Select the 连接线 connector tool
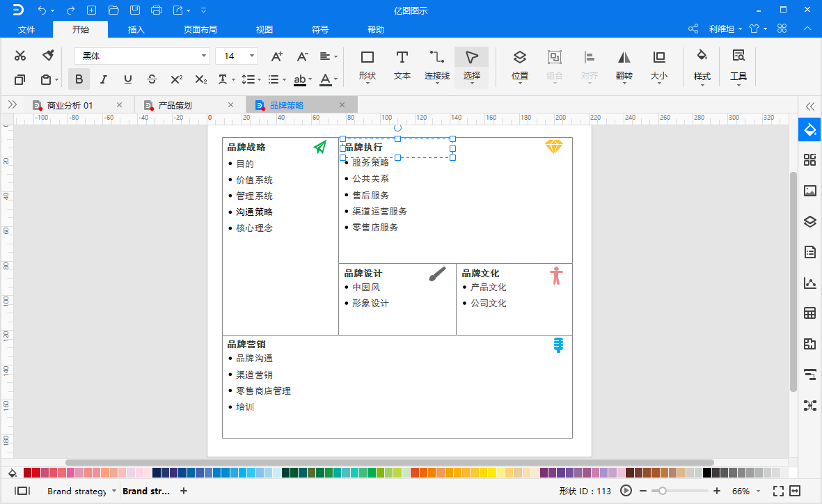 point(437,66)
